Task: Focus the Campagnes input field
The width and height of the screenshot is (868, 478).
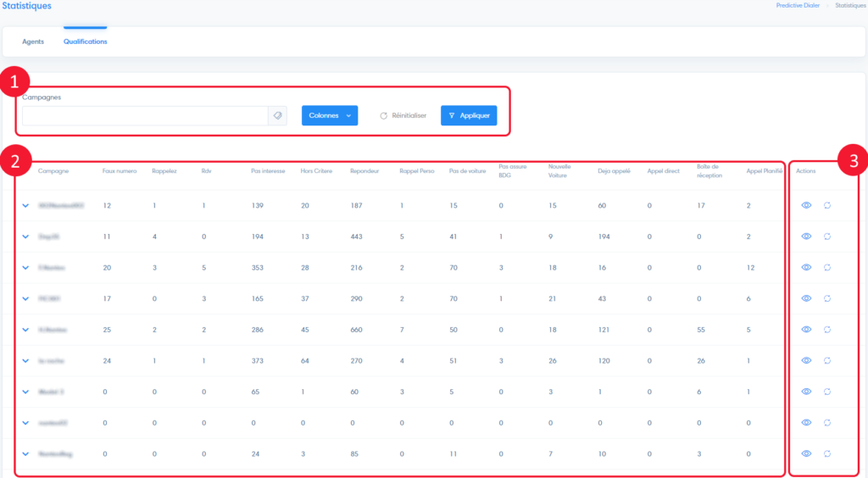Action: [144, 116]
